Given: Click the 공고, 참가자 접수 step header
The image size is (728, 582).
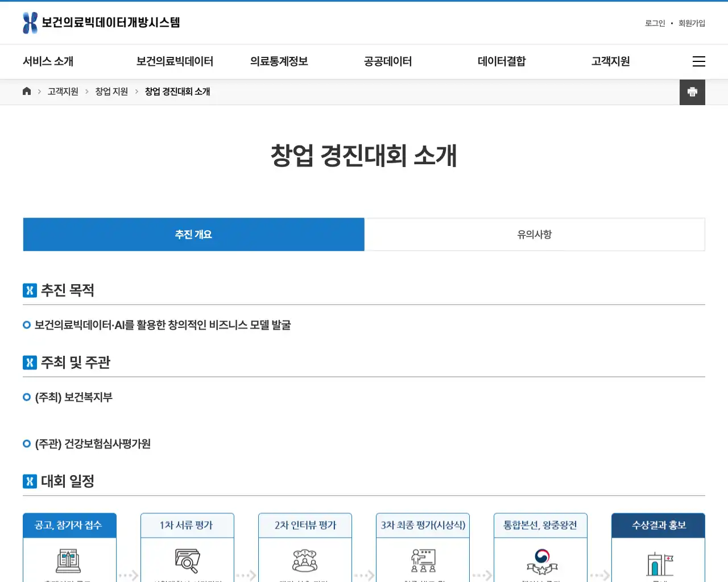Looking at the screenshot, I should click(x=69, y=526).
